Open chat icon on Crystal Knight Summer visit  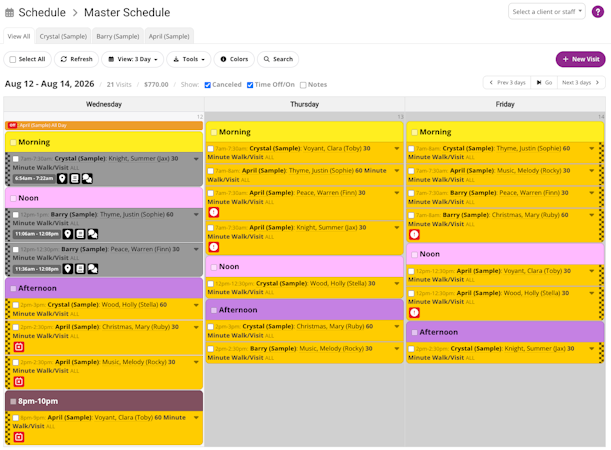[87, 178]
